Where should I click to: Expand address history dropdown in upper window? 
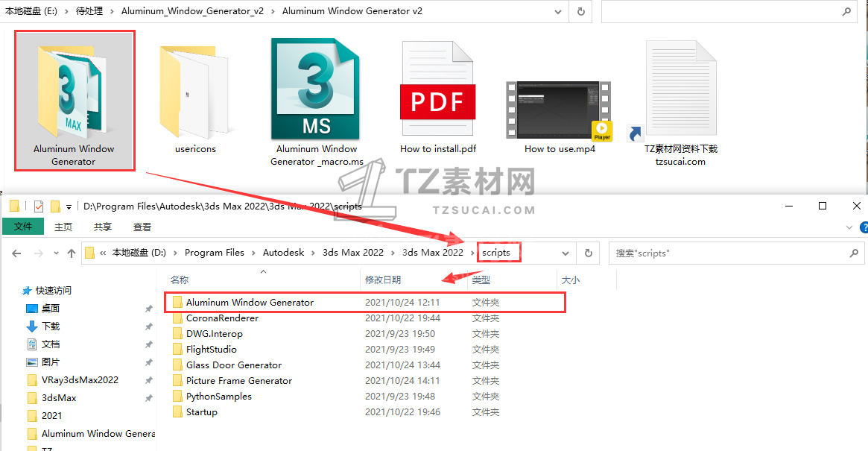(x=558, y=12)
